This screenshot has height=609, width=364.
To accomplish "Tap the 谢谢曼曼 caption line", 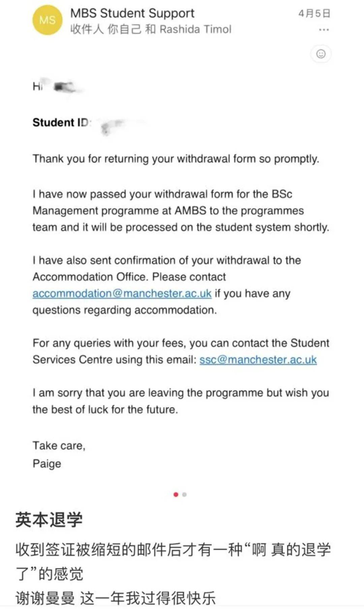I will [115, 599].
